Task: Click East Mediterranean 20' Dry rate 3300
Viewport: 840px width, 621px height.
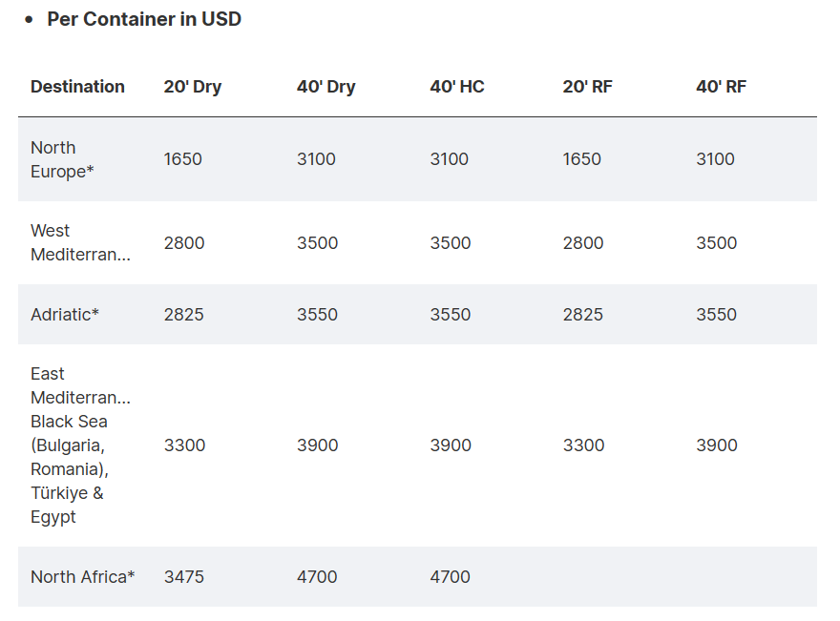Action: pyautogui.click(x=184, y=445)
